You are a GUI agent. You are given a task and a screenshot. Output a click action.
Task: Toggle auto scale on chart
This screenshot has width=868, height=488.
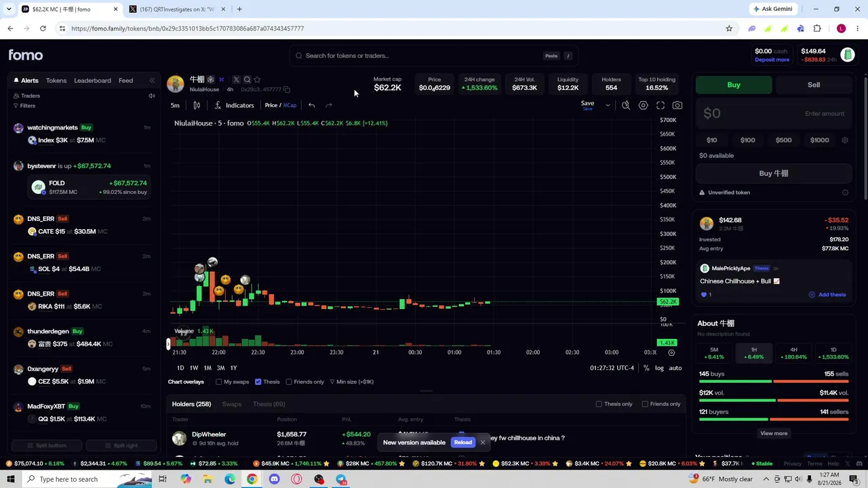(x=675, y=368)
